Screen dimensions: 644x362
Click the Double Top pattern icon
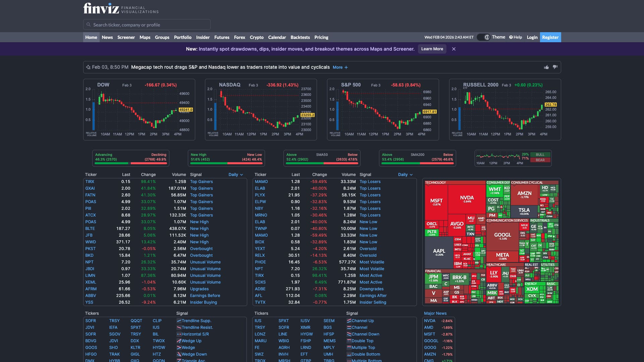[349, 341]
